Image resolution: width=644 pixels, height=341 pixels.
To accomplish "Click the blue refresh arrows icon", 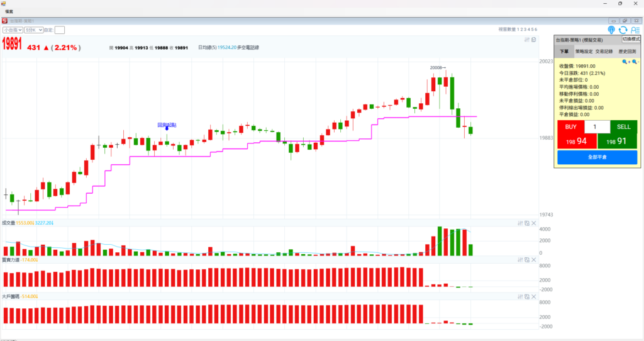I will tap(623, 30).
